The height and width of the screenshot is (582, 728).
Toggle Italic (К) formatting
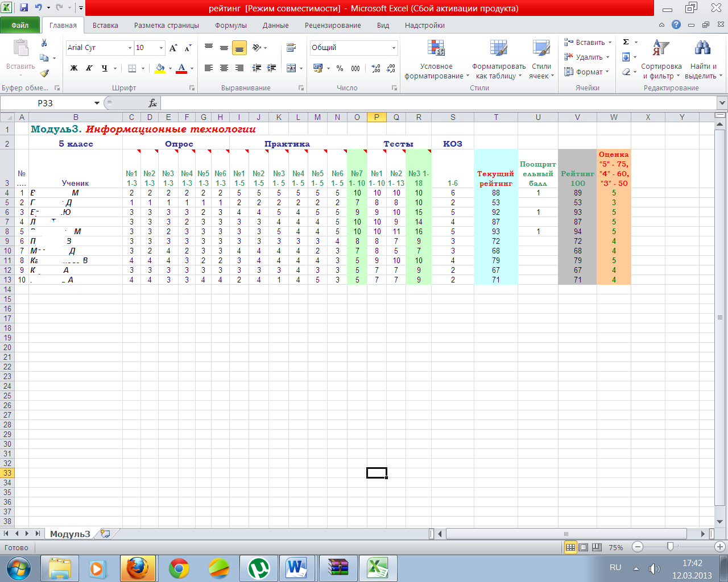coord(89,68)
